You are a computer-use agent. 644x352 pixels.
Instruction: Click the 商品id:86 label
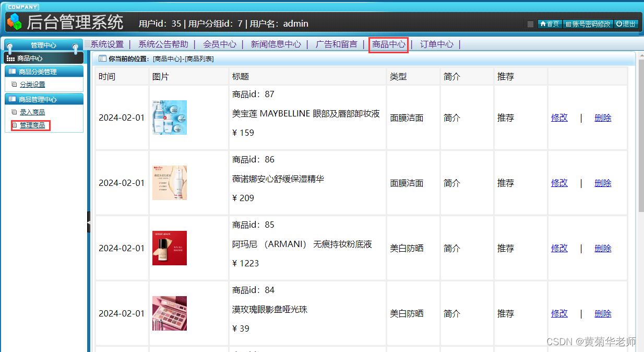point(253,159)
